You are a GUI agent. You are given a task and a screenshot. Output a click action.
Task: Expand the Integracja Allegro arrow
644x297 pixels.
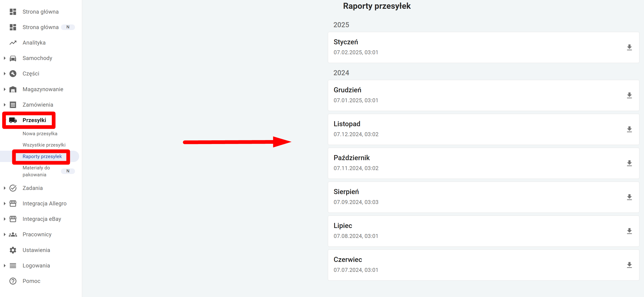5,204
